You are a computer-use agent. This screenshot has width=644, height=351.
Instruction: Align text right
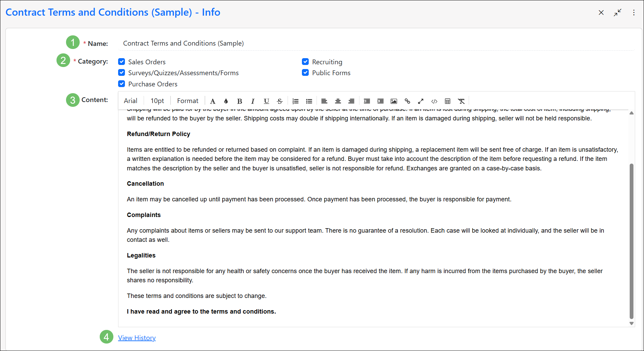(351, 101)
